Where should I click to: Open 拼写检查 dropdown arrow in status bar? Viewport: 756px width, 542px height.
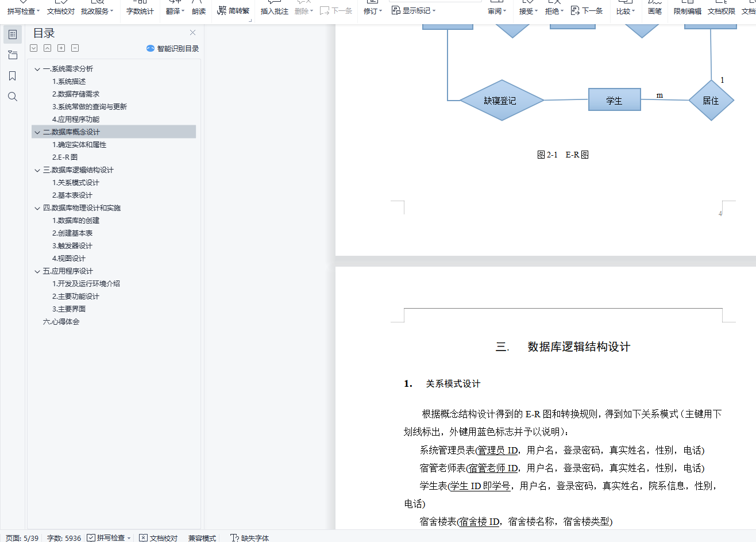point(129,538)
